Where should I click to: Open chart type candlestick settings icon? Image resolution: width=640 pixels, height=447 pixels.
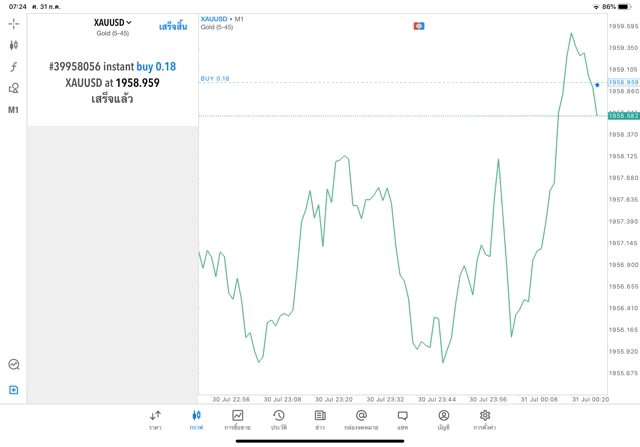(14, 45)
